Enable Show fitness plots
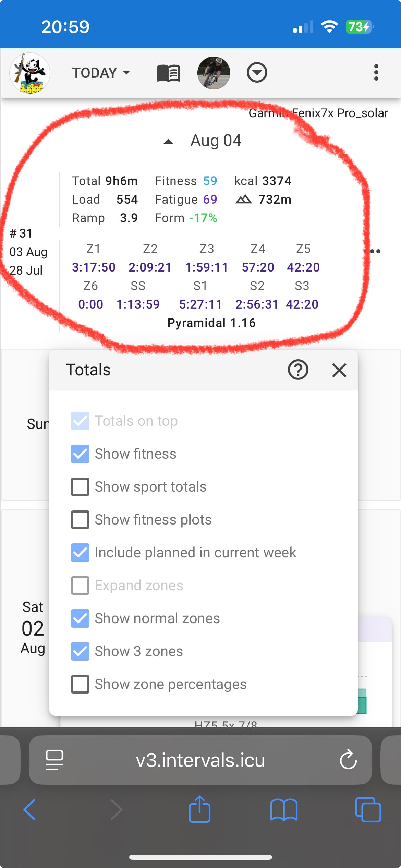This screenshot has height=868, width=401. coord(80,520)
